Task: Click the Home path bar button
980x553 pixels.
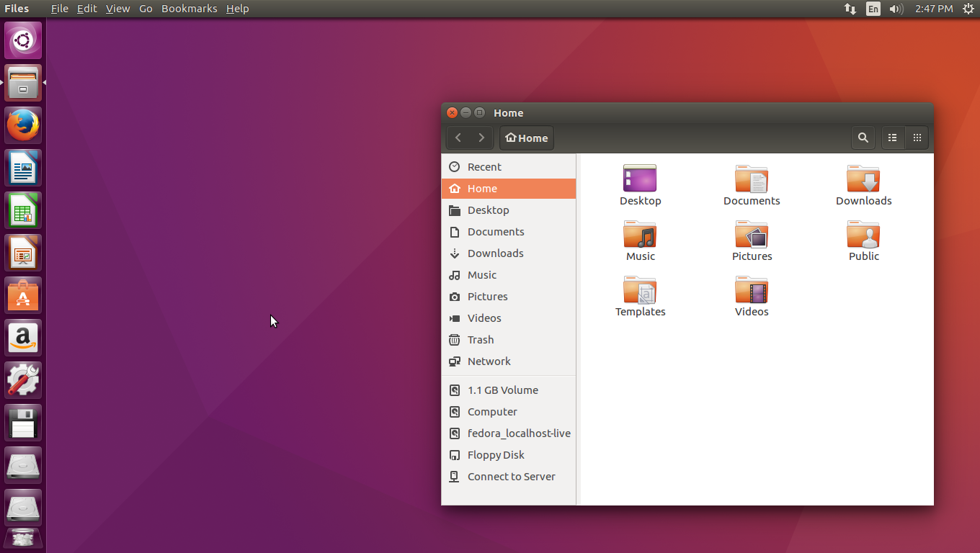Action: coord(527,138)
